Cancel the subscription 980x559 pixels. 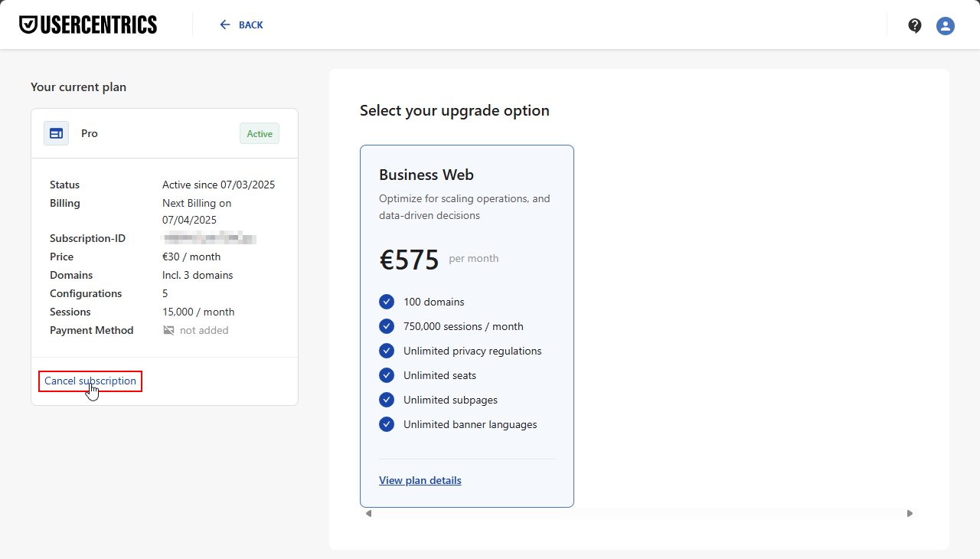click(90, 381)
